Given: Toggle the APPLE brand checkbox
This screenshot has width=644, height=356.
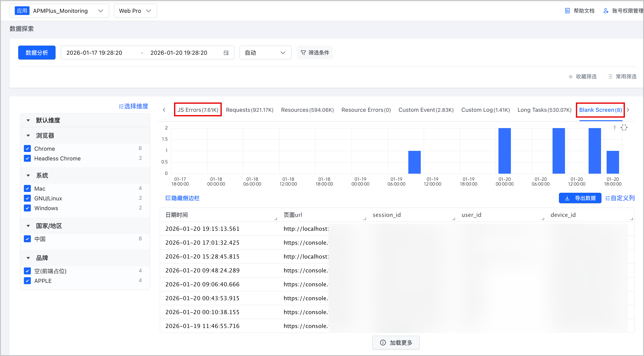Looking at the screenshot, I should pyautogui.click(x=28, y=281).
